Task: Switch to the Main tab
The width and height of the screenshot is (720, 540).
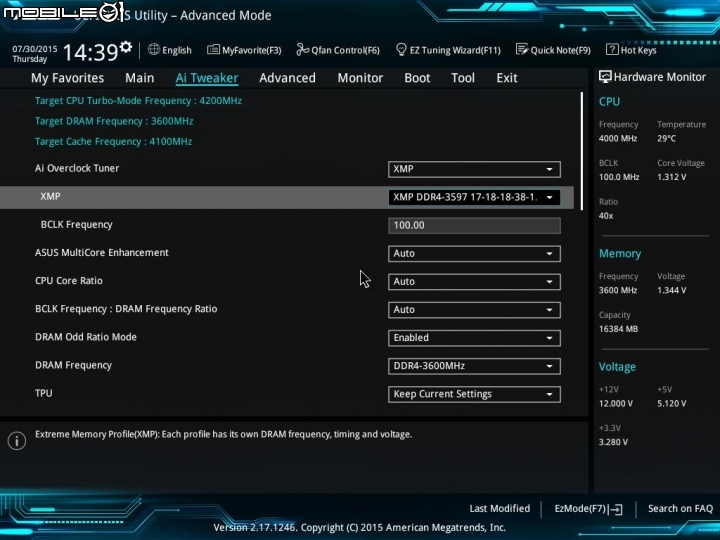Action: [x=140, y=78]
